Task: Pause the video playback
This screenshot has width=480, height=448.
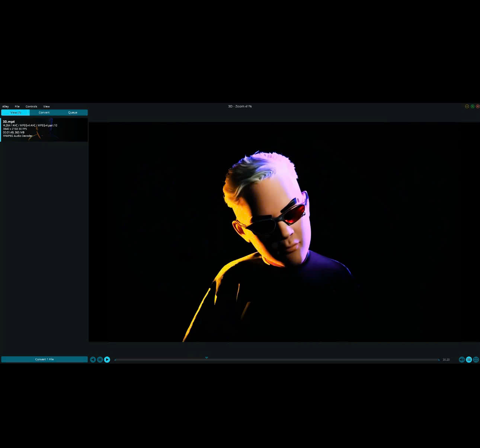Action: pos(100,360)
